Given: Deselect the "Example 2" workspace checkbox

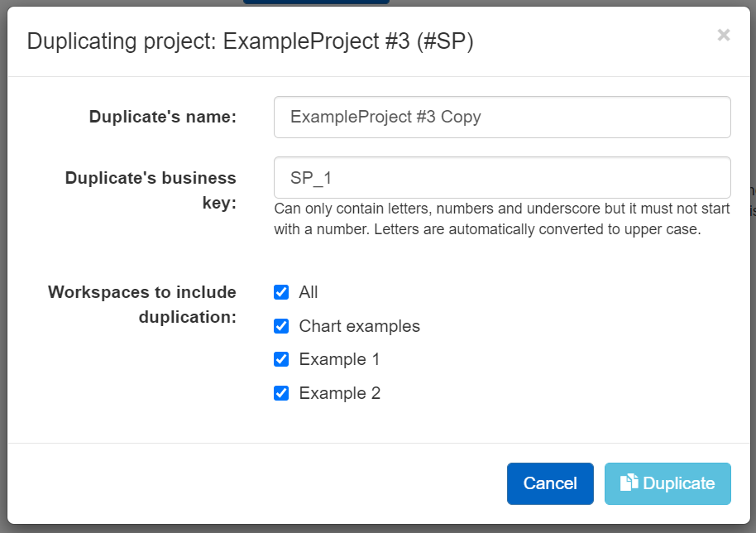Looking at the screenshot, I should [x=281, y=393].
